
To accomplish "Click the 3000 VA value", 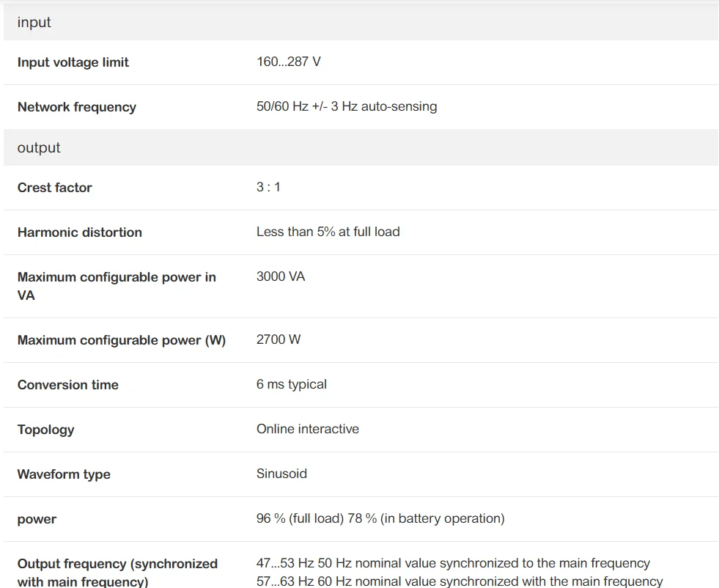I will click(281, 276).
